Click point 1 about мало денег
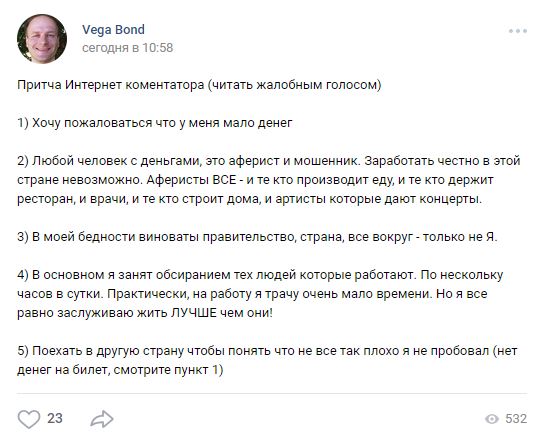 155,123
